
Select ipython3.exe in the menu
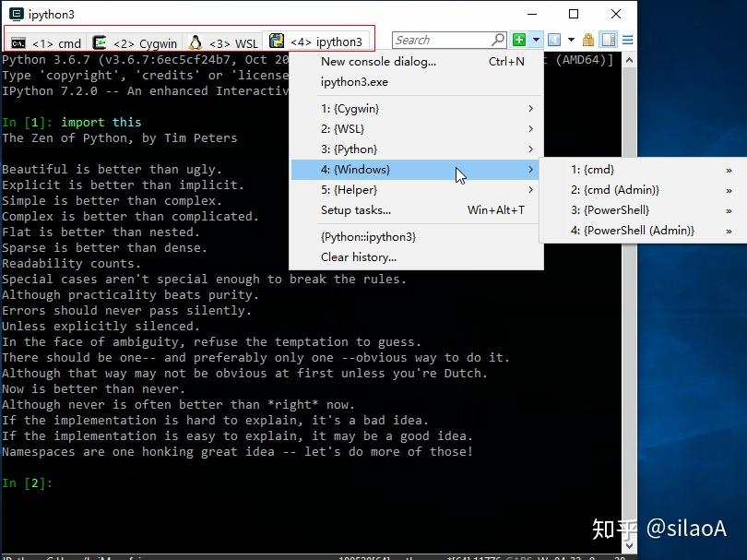[416, 82]
